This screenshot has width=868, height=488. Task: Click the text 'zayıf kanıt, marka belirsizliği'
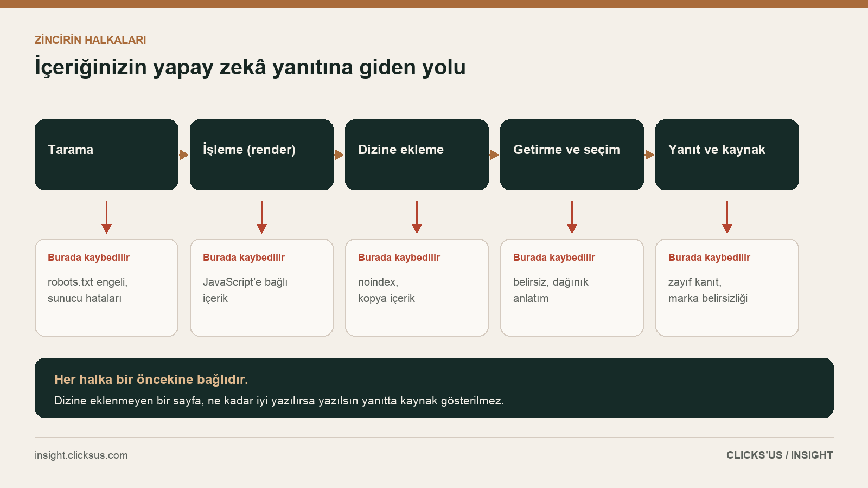tap(708, 290)
